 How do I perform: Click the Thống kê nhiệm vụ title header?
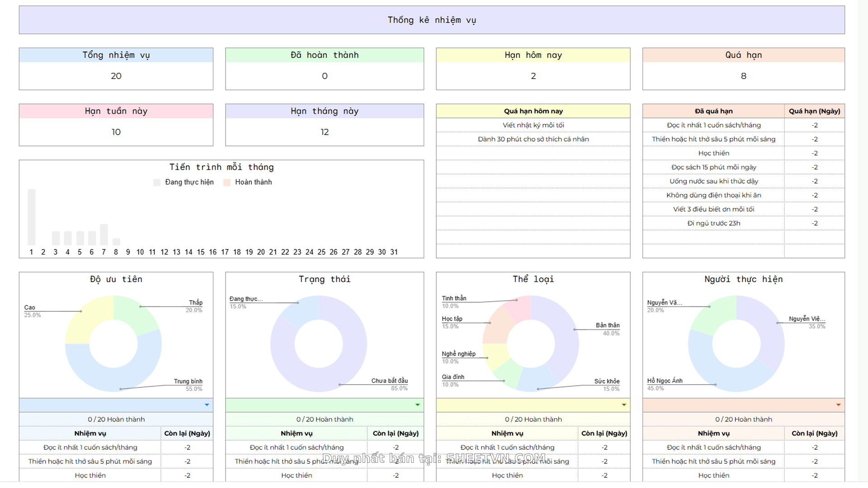click(x=432, y=20)
